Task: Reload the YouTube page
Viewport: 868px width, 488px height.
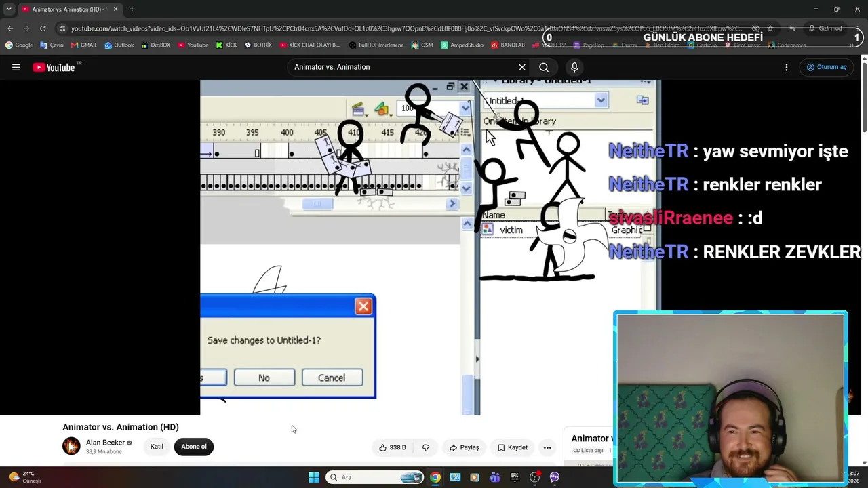Action: click(43, 28)
